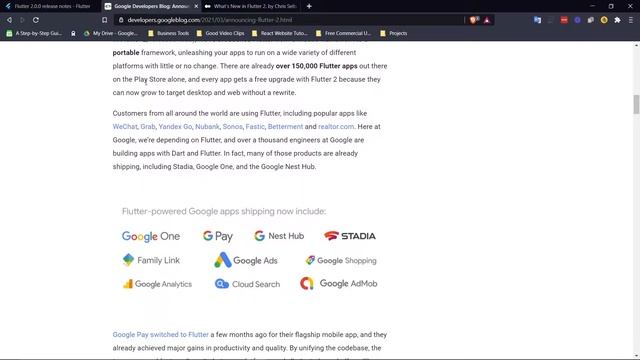Open the extensions puzzle piece menu
The height and width of the screenshot is (360, 640).
tap(618, 20)
